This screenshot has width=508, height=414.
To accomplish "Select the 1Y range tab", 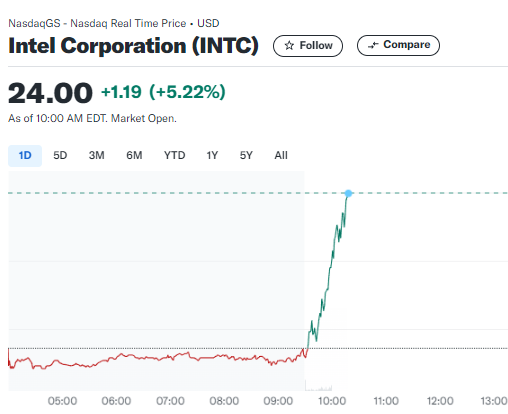I will 212,156.
